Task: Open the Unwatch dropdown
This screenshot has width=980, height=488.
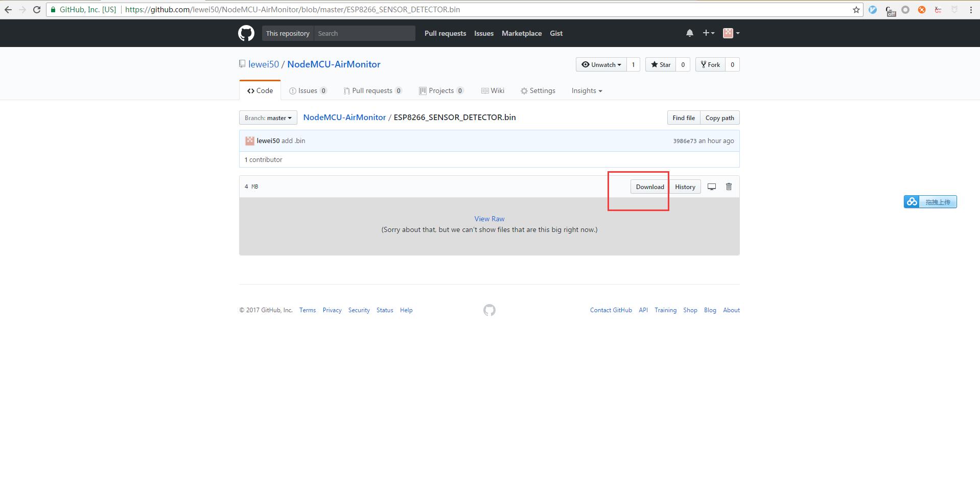Action: tap(601, 64)
